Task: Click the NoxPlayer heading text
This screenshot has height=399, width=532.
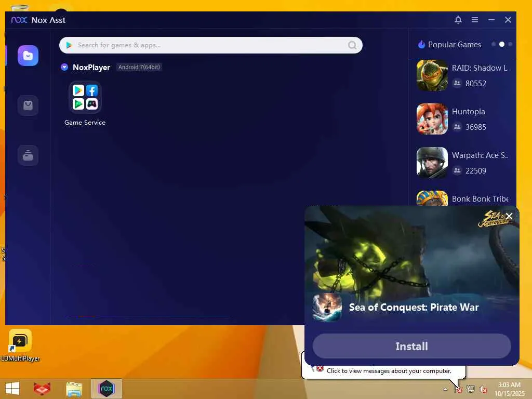Action: coord(91,68)
